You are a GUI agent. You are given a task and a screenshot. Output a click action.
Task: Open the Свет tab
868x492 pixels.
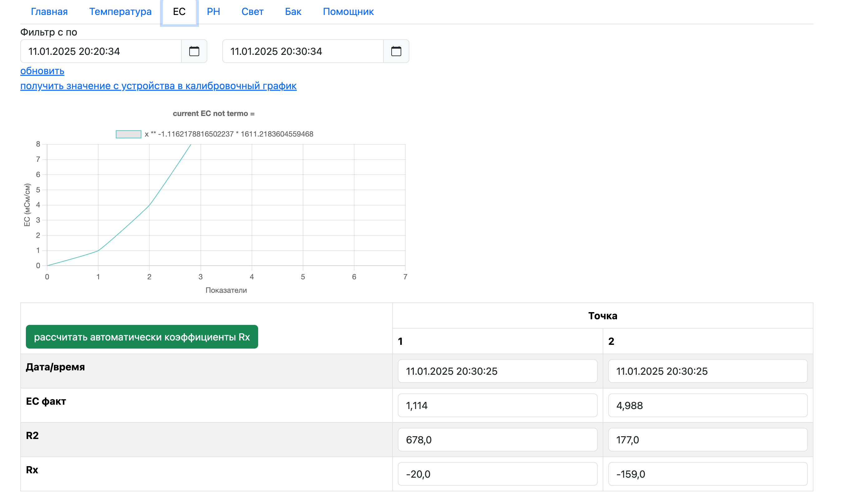coord(252,12)
